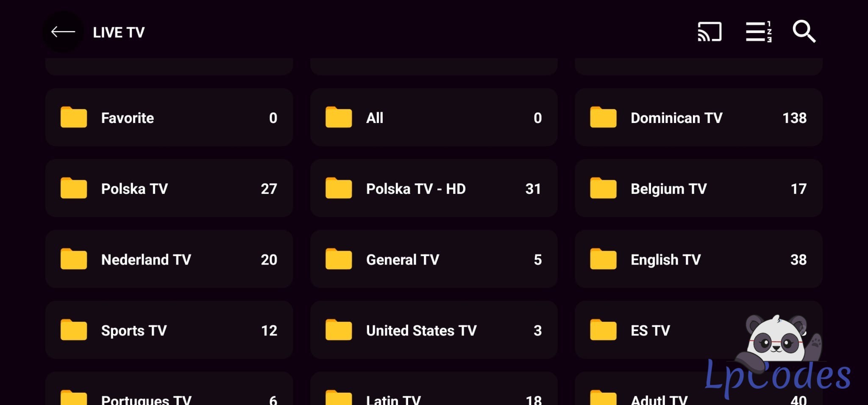This screenshot has width=868, height=405.
Task: Select the Nederland TV category
Action: click(169, 259)
